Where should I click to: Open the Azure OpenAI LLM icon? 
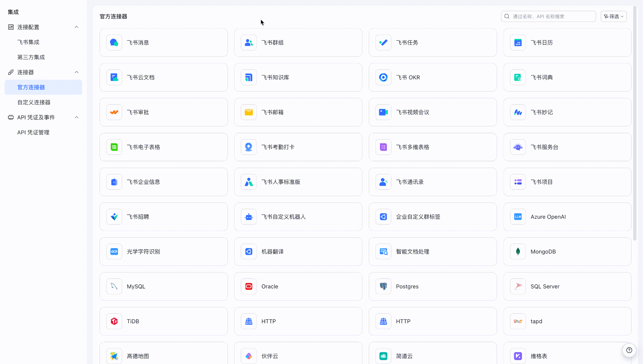(x=518, y=216)
